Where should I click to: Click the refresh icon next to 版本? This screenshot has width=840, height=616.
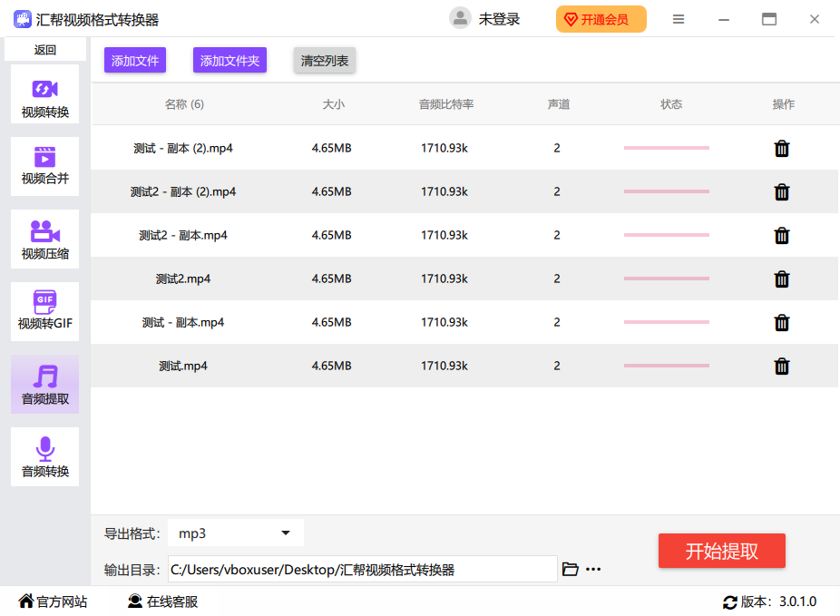[x=729, y=601]
